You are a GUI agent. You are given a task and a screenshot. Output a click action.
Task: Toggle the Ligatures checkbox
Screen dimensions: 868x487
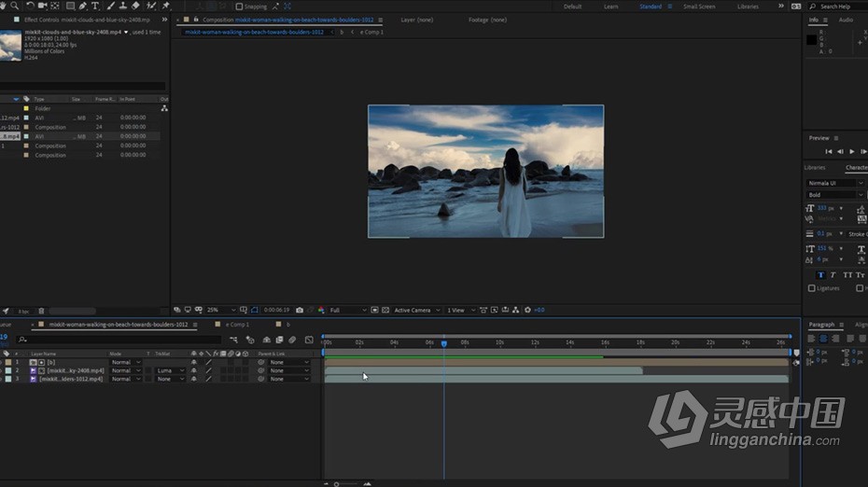[812, 288]
